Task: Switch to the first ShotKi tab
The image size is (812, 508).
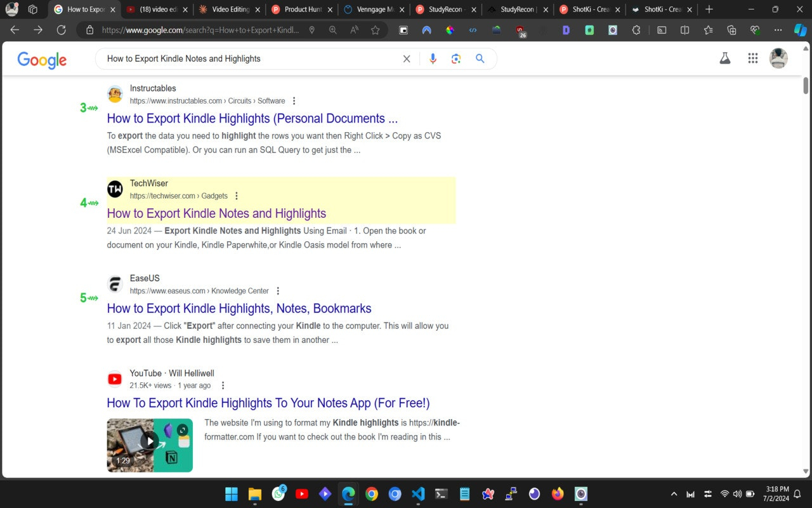Action: click(x=591, y=10)
